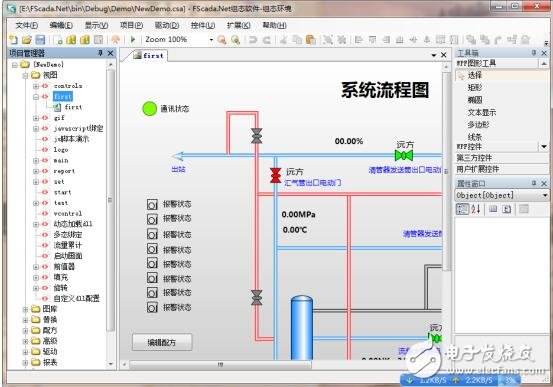Click the red valve icon at 汇气管出口电动门
This screenshot has width=553, height=387.
pos(275,175)
